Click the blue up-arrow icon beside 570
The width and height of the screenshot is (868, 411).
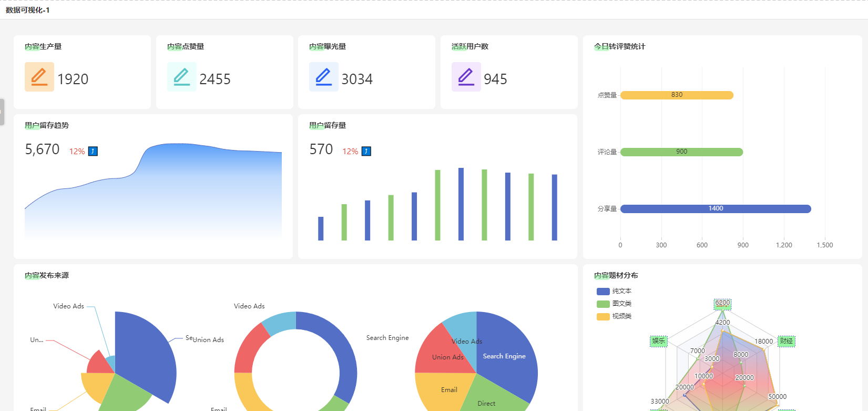366,152
